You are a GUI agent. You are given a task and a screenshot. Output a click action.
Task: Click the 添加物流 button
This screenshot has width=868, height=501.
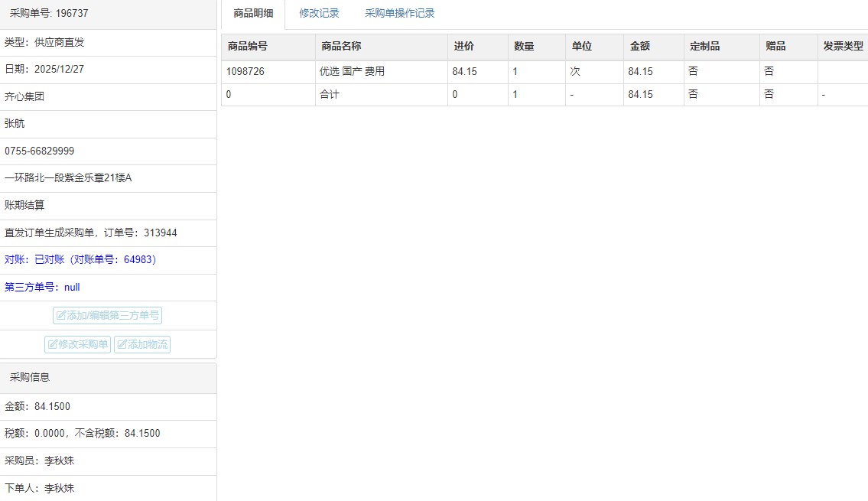(x=142, y=344)
